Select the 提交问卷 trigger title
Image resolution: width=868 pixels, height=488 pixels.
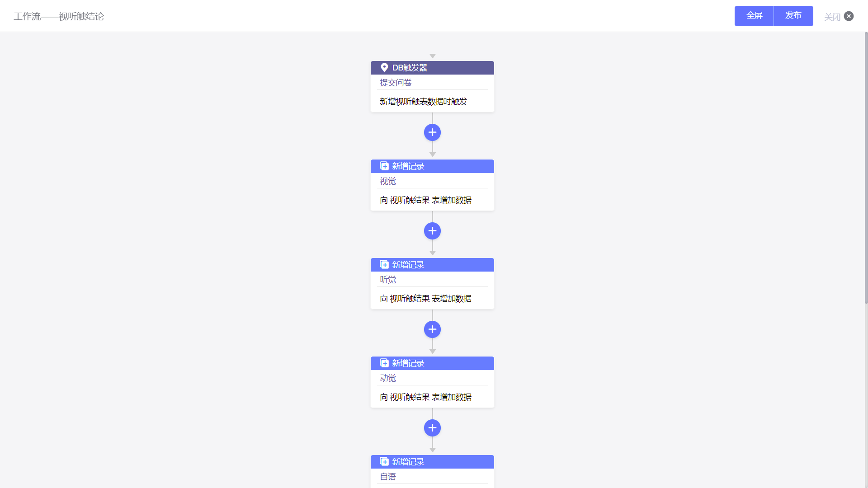tap(396, 83)
